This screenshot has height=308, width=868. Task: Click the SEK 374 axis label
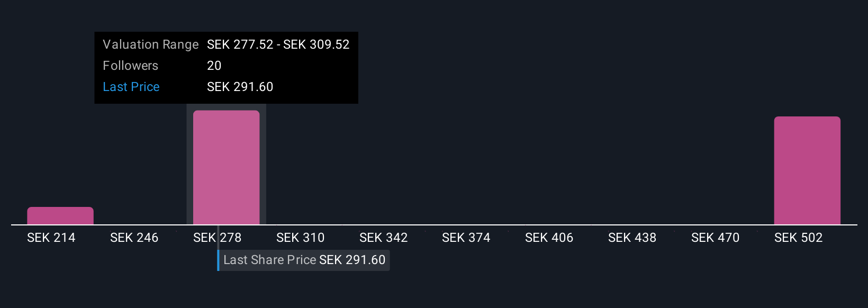[x=466, y=238]
